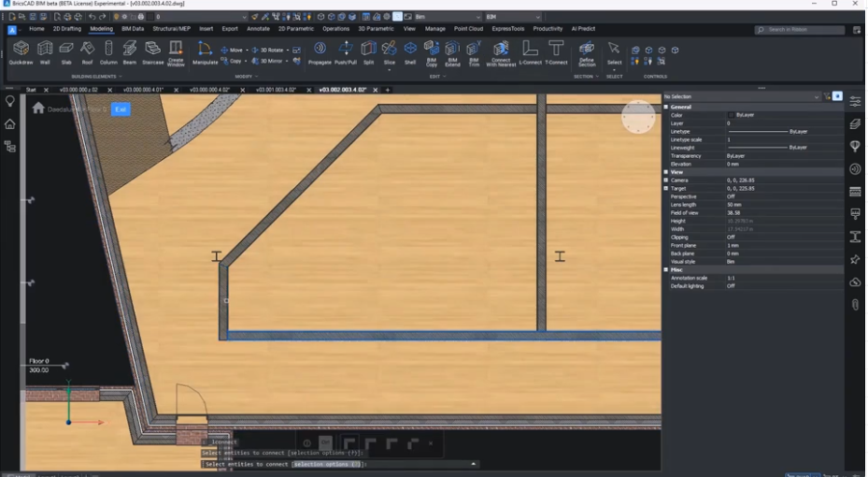Open the Structural/MEP ribbon tab
868x477 pixels.
172,29
